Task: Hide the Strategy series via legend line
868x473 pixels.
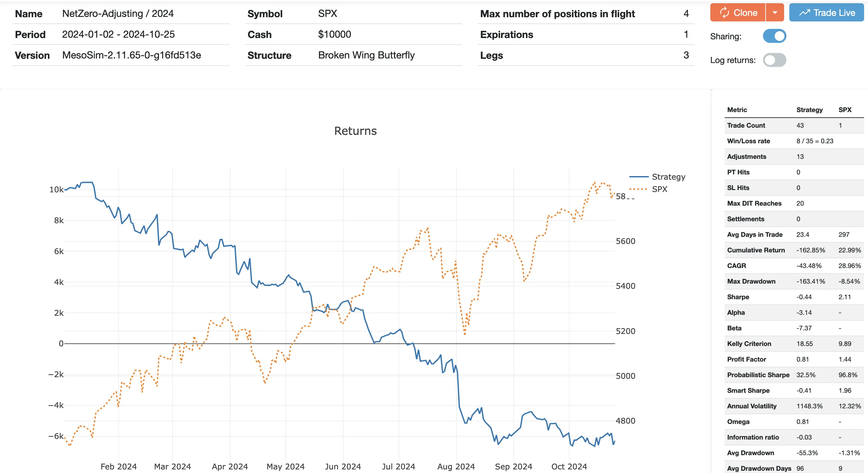Action: pos(638,177)
